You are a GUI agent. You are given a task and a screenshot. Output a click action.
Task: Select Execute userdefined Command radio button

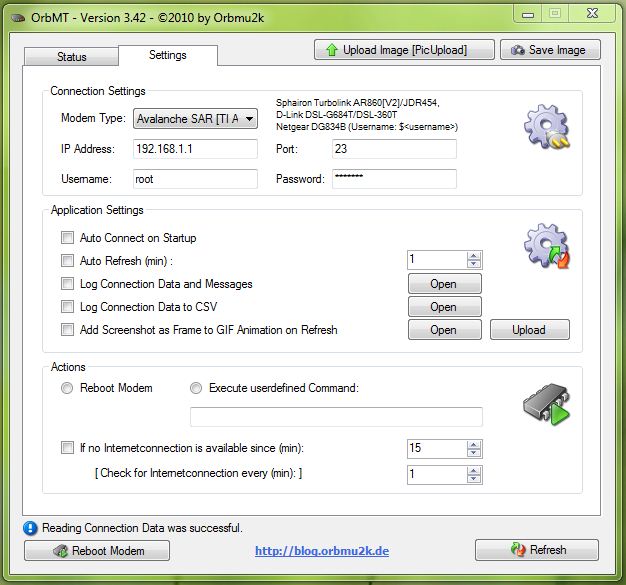coord(196,388)
